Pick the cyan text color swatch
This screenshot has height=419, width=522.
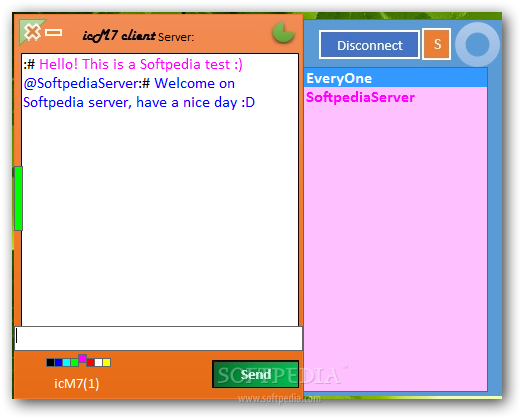point(66,362)
